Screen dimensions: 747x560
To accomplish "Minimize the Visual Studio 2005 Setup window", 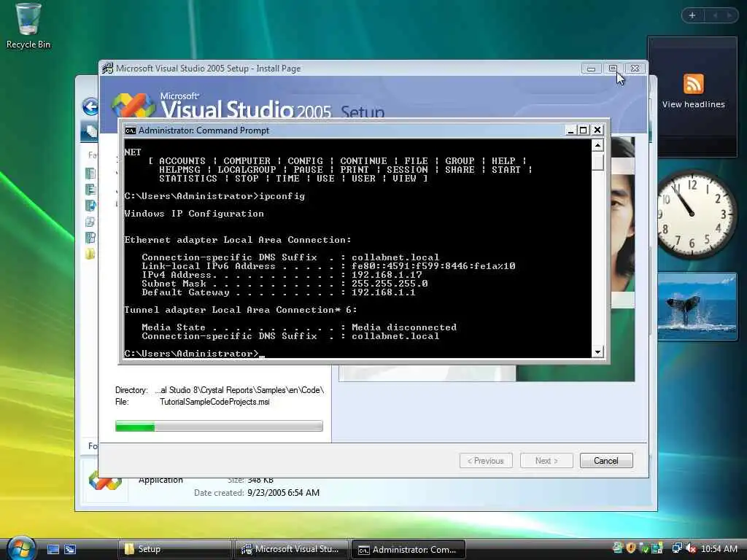I will point(591,69).
